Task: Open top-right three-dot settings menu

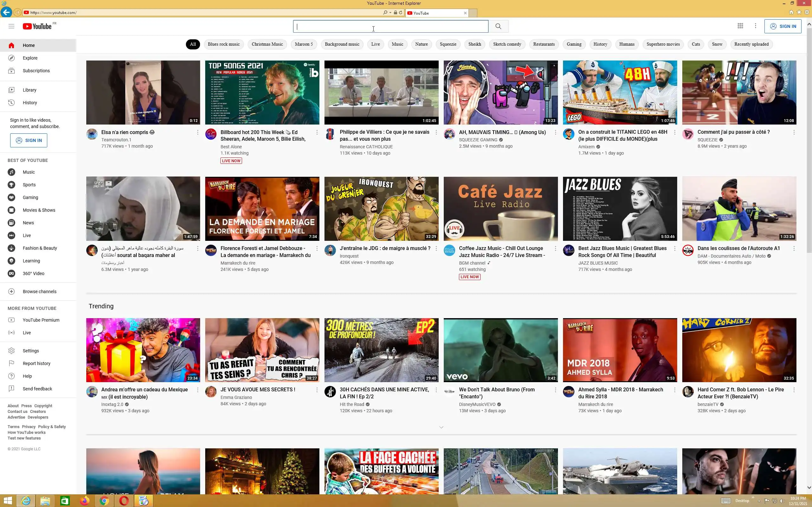Action: coord(755,26)
